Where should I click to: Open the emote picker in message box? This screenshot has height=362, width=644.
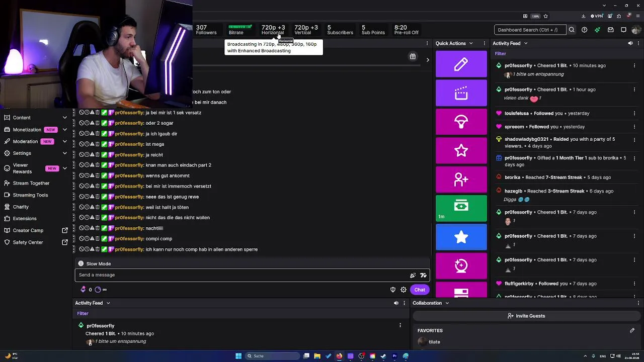click(423, 275)
